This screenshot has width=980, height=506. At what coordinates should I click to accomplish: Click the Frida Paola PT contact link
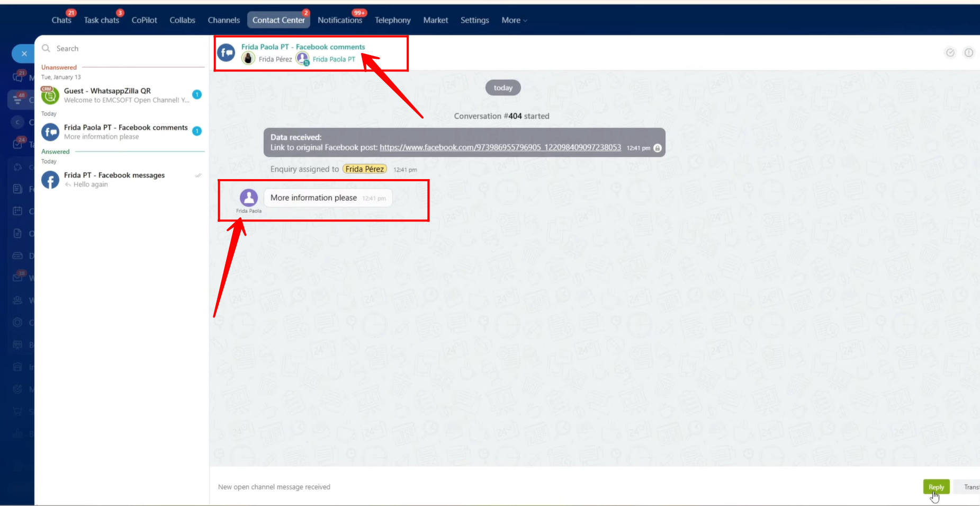[x=334, y=59]
